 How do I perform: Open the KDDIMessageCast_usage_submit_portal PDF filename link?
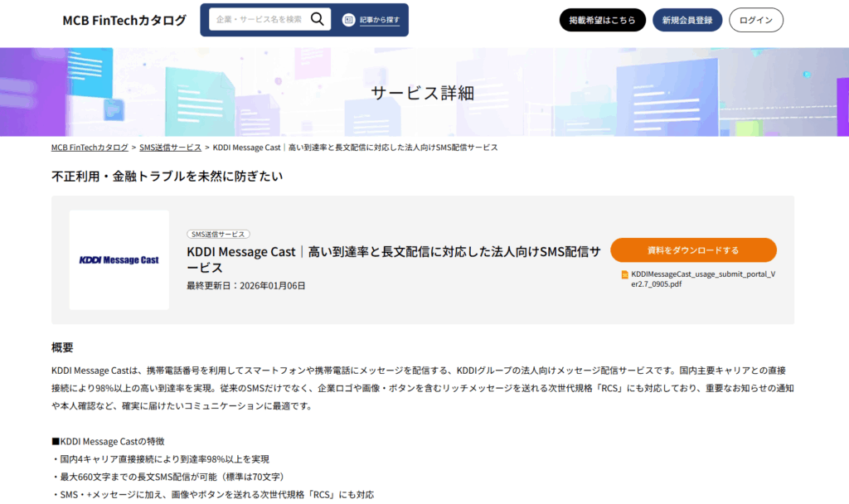coord(703,278)
